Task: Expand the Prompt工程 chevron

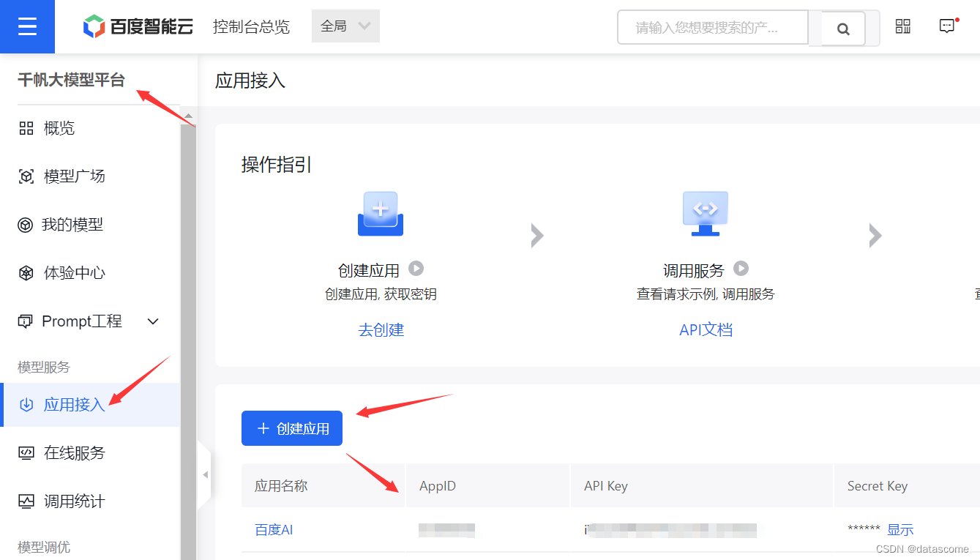Action: tap(153, 321)
